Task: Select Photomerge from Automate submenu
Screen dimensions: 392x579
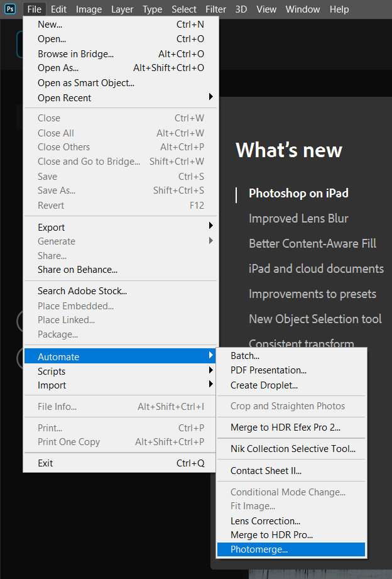Action: (259, 549)
